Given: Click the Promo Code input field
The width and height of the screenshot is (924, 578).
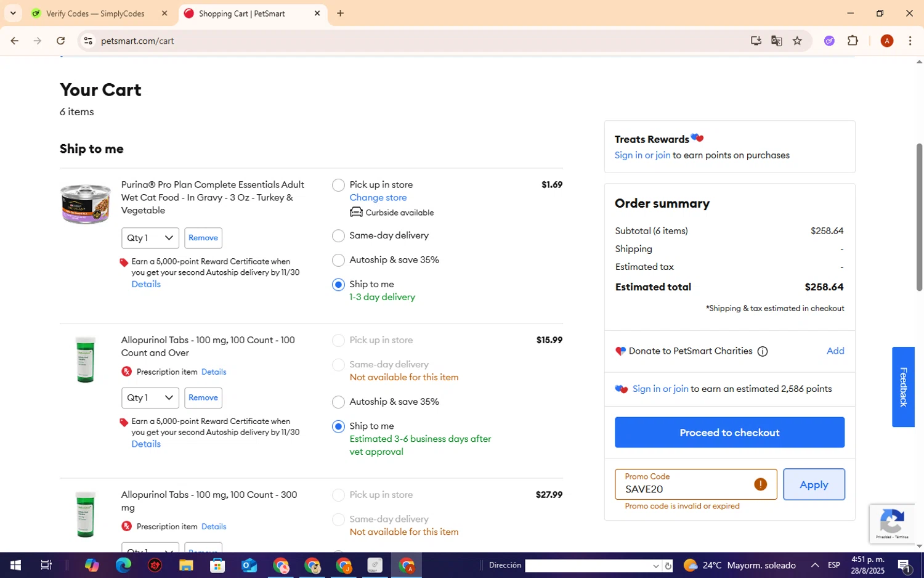Looking at the screenshot, I should click(695, 484).
